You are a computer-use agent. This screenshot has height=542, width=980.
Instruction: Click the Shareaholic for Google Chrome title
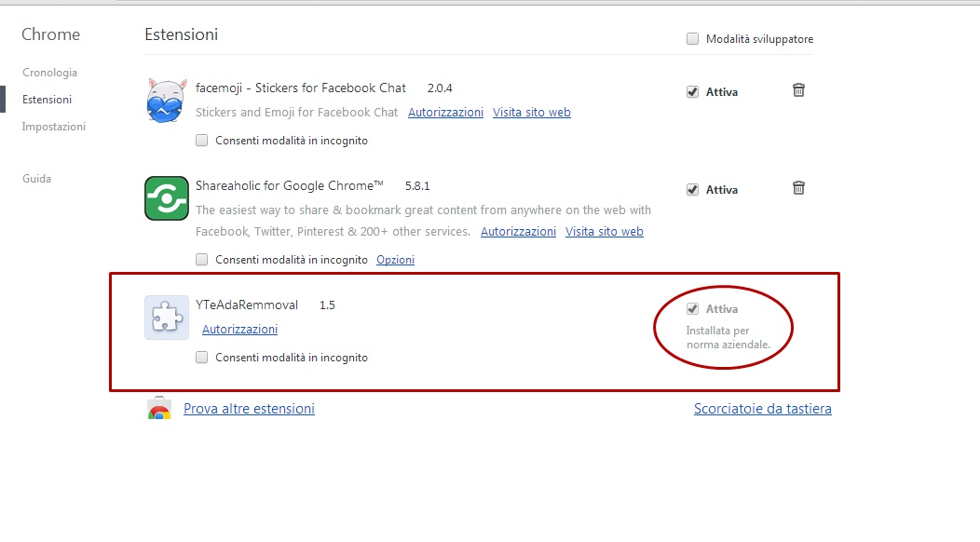290,185
